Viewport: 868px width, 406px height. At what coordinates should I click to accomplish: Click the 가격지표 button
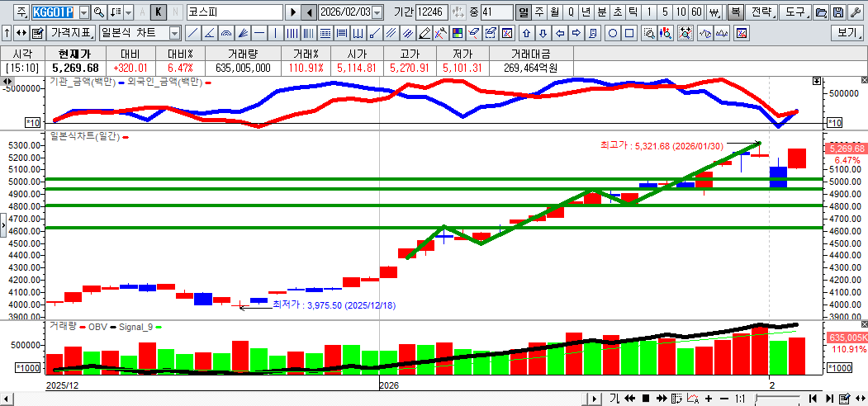point(72,33)
